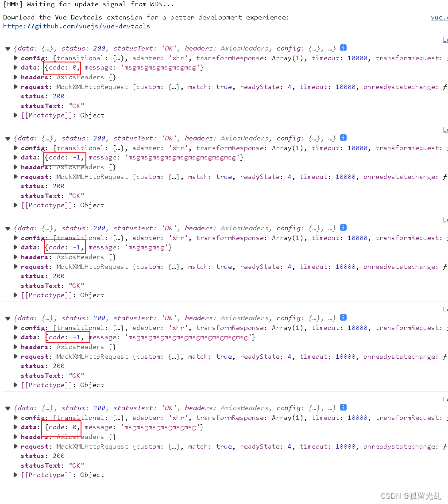Expand the config property of the first response
The width and height of the screenshot is (448, 504).
[x=15, y=58]
